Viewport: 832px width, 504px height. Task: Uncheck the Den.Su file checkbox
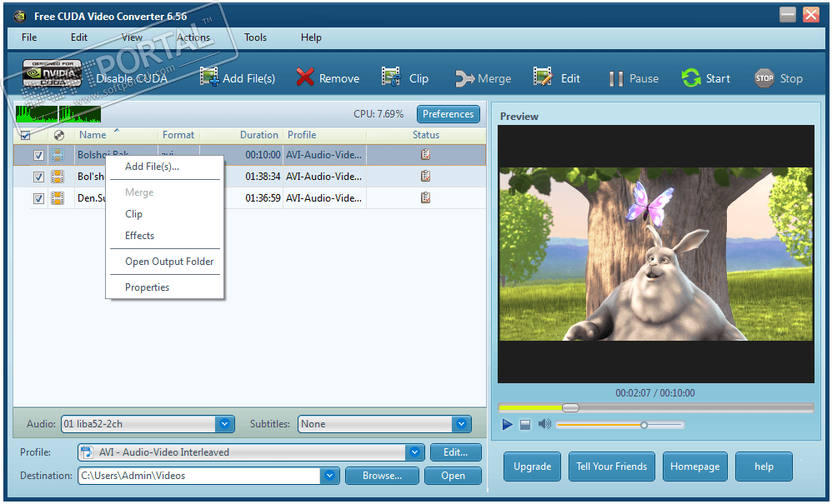[x=38, y=199]
